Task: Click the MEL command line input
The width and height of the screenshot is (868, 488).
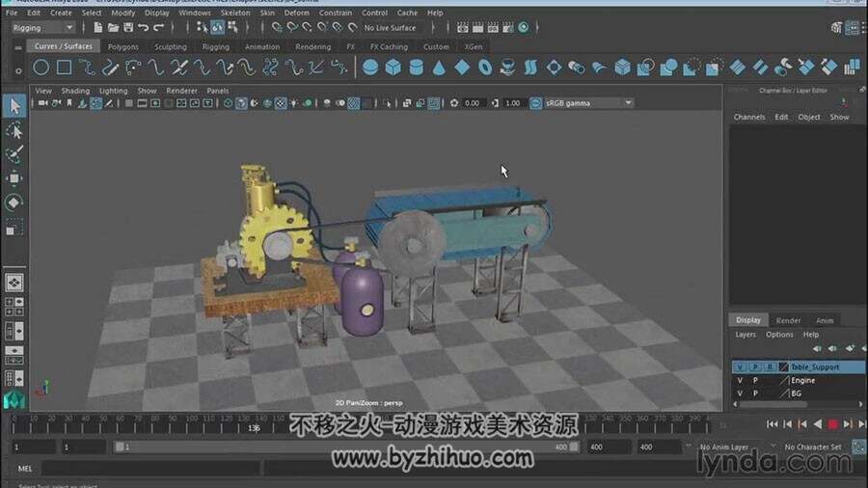Action: click(150, 468)
